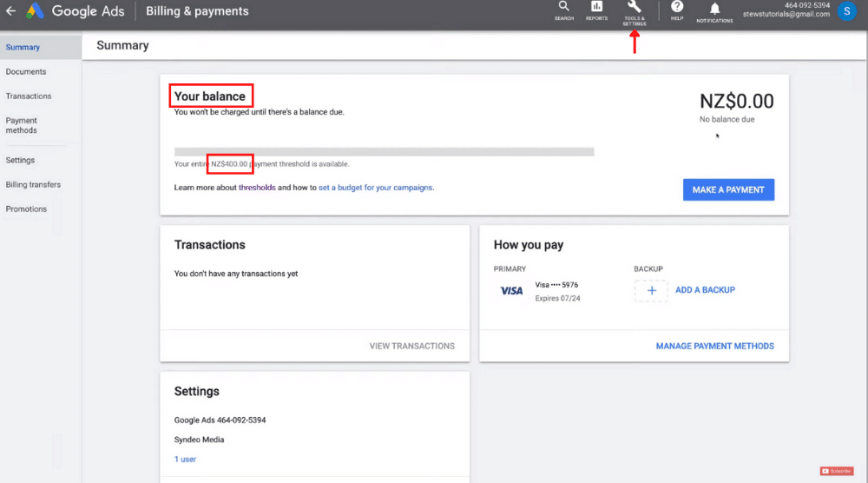Follow the thresholds link
Image resolution: width=868 pixels, height=483 pixels.
coord(257,188)
